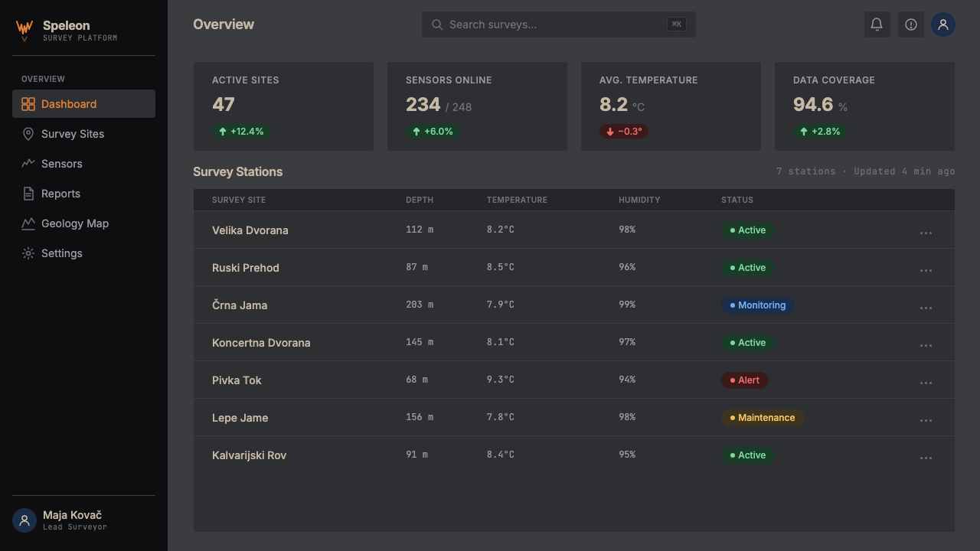Open Reports from the sidebar

click(83, 194)
